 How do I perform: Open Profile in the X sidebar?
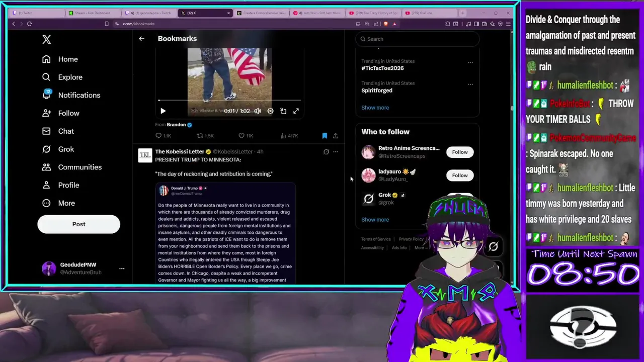(61, 185)
